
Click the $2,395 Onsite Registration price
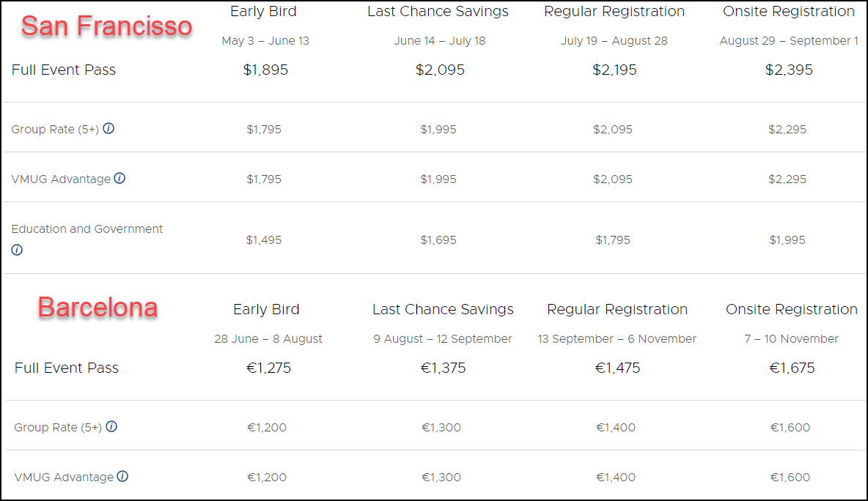(789, 70)
